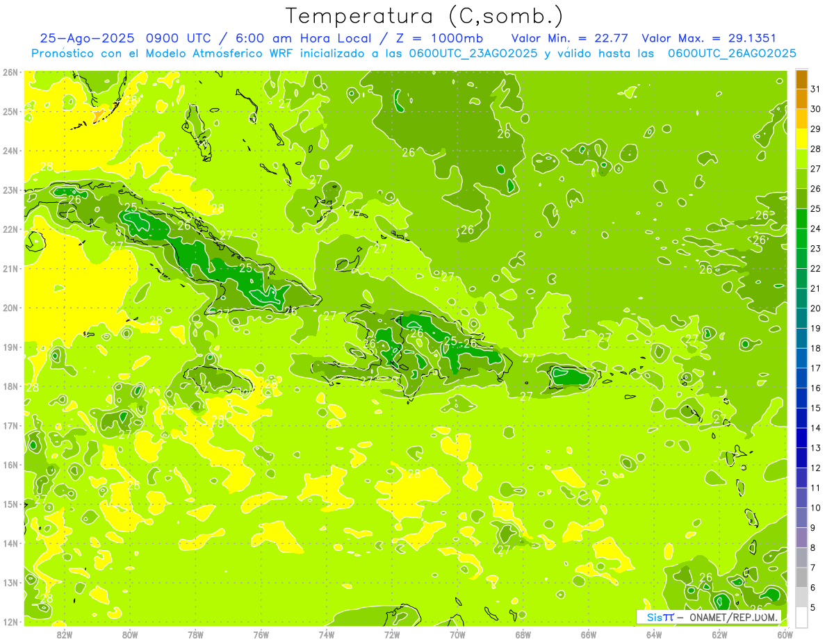Click the '74W' longitude axis label
This screenshot has width=834, height=644.
[x=327, y=634]
